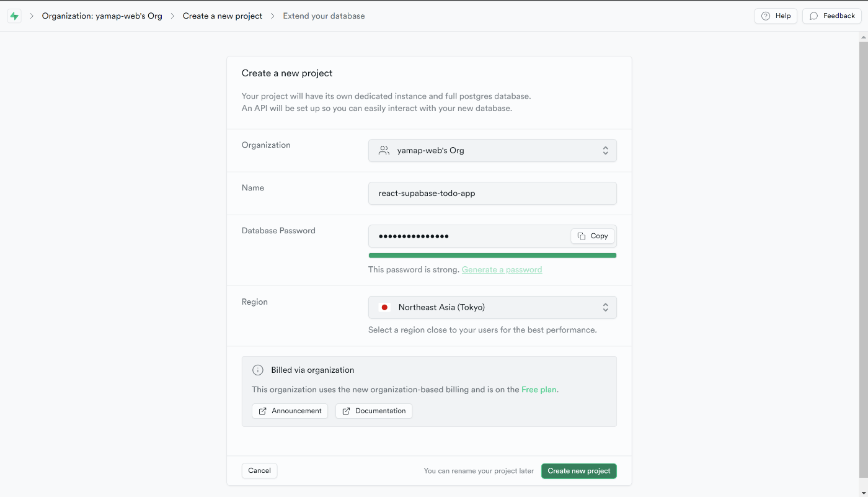Viewport: 868px width, 497px height.
Task: Click the scrollbar down arrow
Action: pyautogui.click(x=863, y=493)
